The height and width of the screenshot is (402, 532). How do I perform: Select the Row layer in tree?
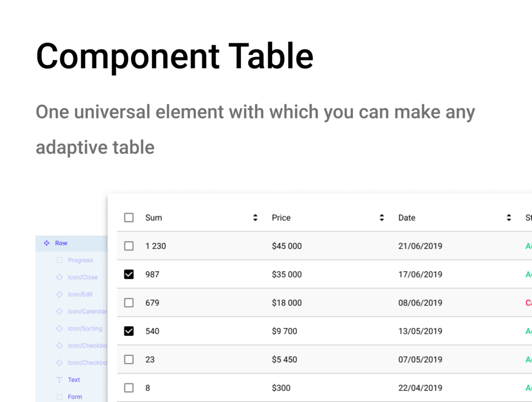coord(61,243)
